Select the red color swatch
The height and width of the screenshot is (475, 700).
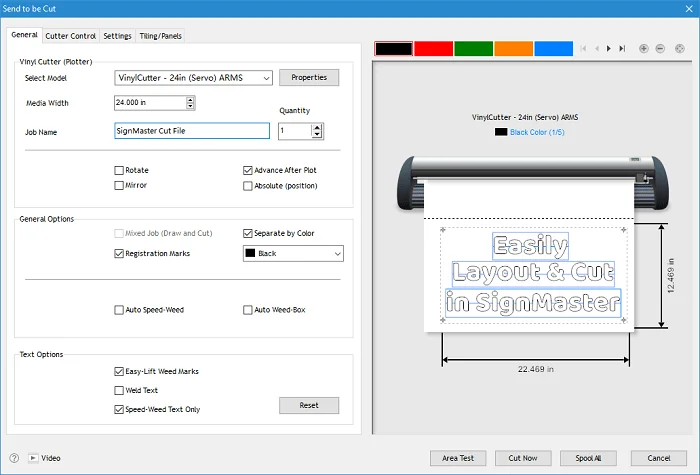(x=433, y=49)
